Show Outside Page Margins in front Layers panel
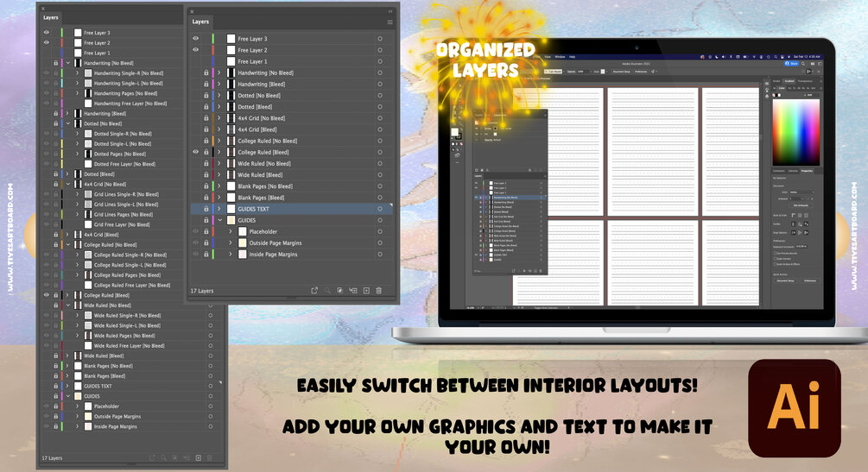Image resolution: width=868 pixels, height=472 pixels. [x=195, y=243]
